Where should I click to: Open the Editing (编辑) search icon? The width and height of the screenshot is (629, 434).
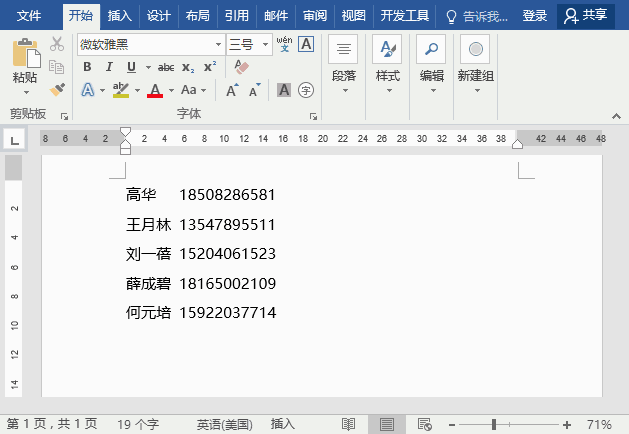click(x=431, y=49)
